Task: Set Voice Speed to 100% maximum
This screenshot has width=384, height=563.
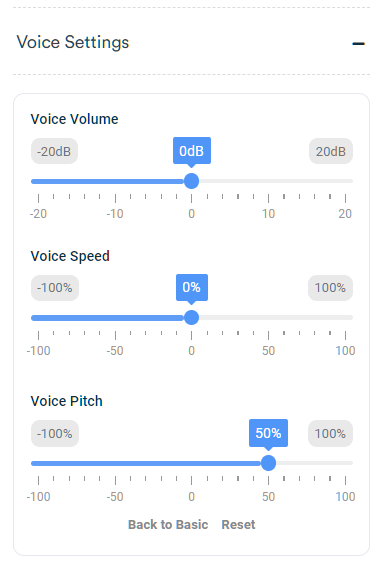Action: click(330, 288)
